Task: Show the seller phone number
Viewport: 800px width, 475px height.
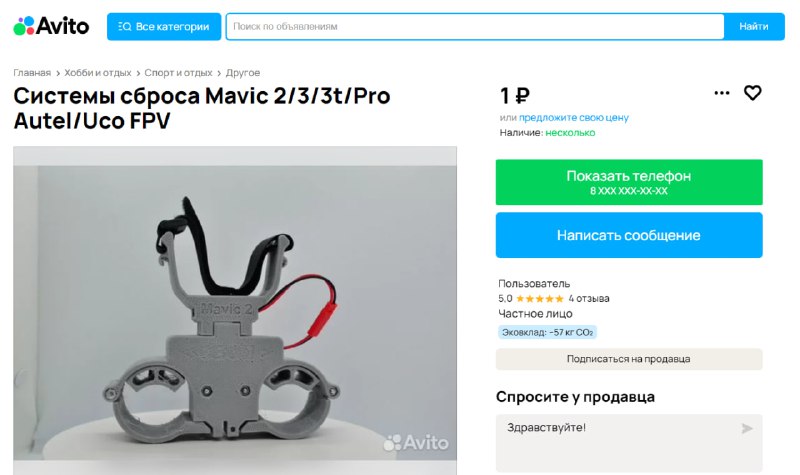Action: click(629, 182)
